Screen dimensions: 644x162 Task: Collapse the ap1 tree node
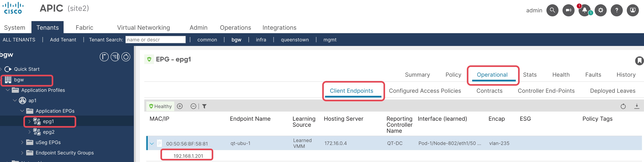click(15, 100)
